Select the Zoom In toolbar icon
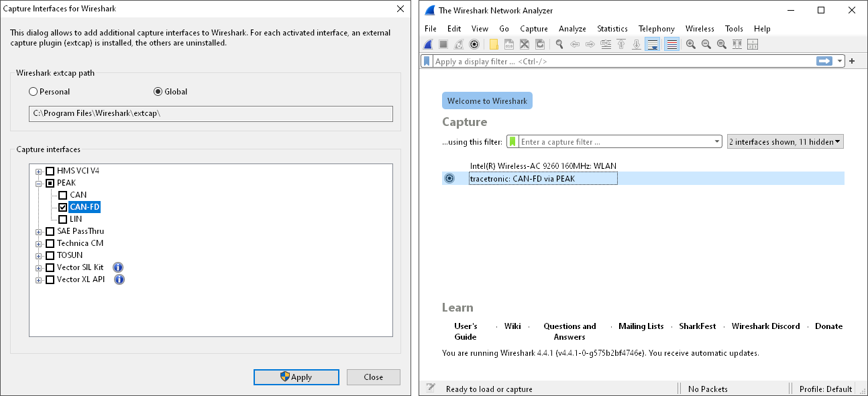Screen dimensions: 868x396 pyautogui.click(x=690, y=44)
